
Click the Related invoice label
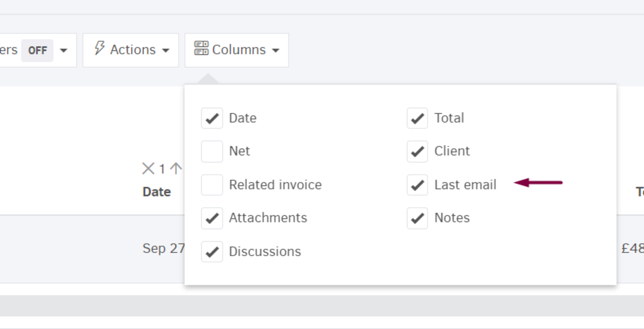275,185
